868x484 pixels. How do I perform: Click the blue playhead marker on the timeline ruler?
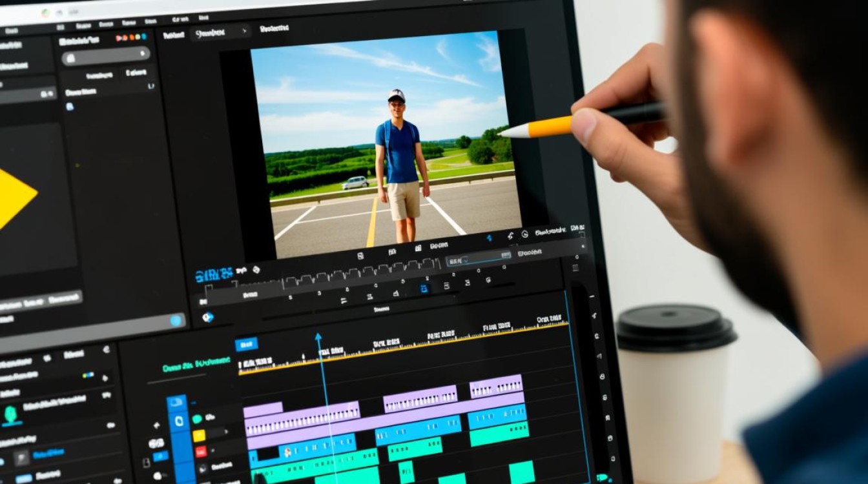point(318,336)
